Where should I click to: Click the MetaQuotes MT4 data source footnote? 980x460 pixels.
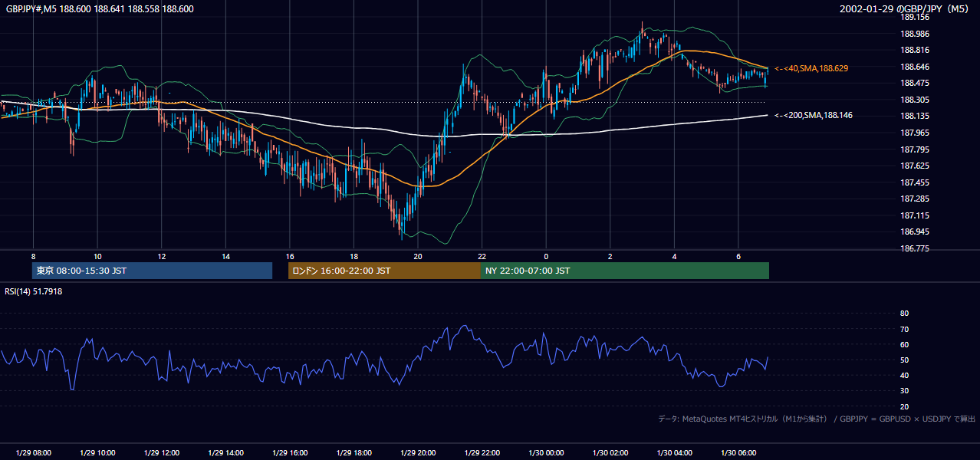[817, 419]
